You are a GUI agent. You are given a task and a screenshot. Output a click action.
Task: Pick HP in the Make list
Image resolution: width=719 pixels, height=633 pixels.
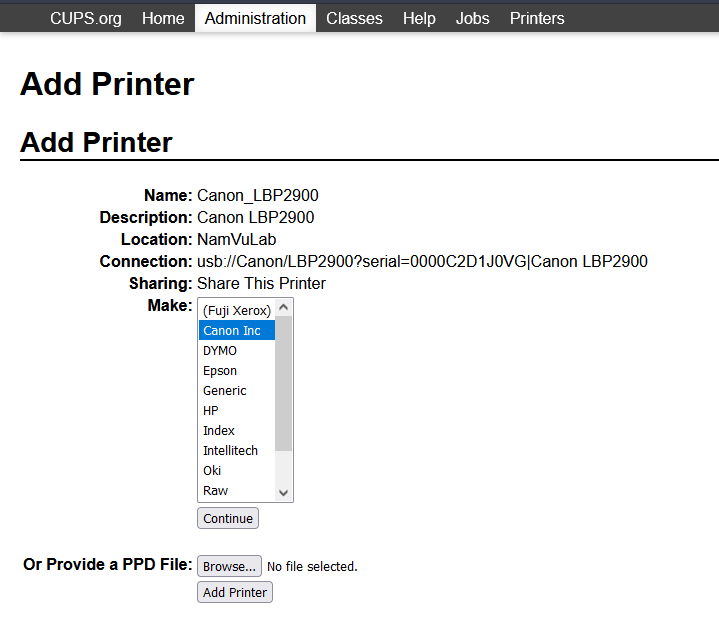237,411
